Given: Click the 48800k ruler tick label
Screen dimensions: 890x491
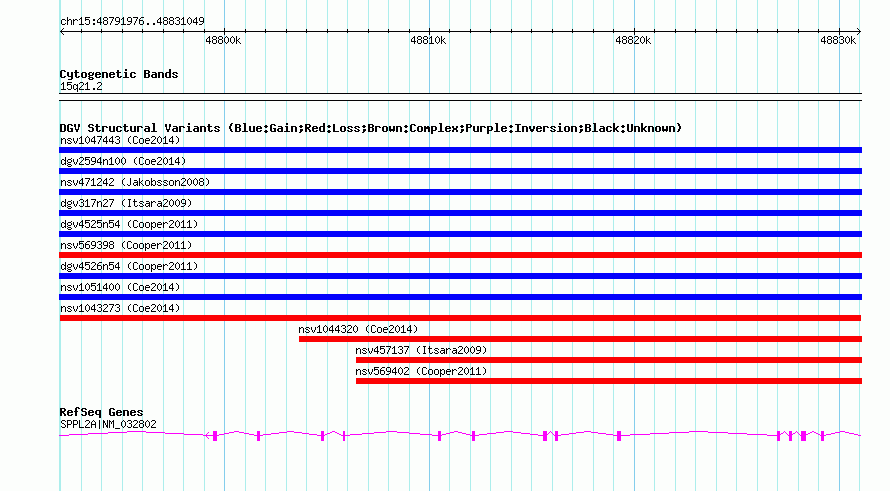Looking at the screenshot, I should (x=223, y=40).
